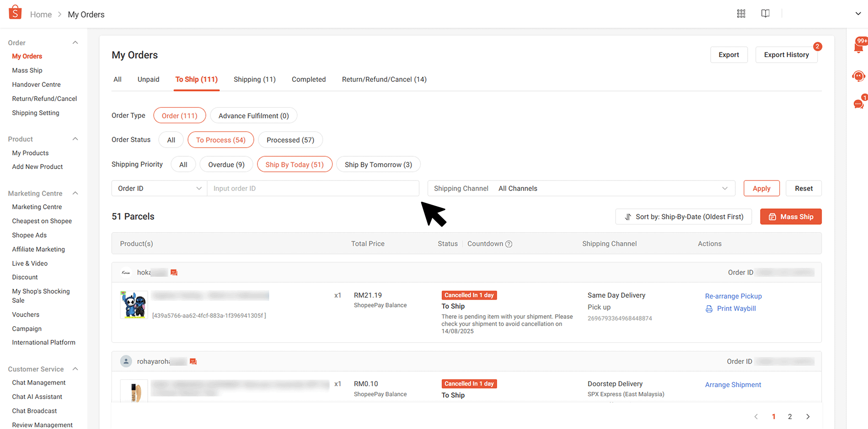Click the Apply filter button
Screen dimensions: 868x429
[x=761, y=188]
